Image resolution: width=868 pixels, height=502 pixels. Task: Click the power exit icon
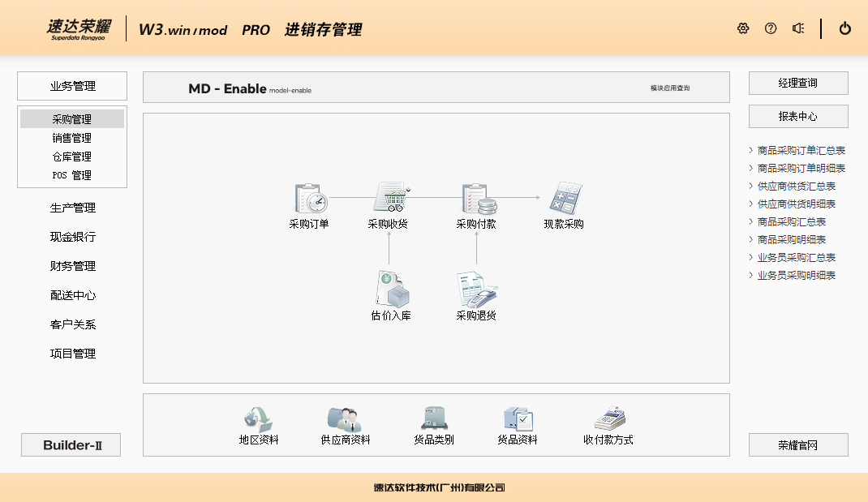tap(845, 28)
